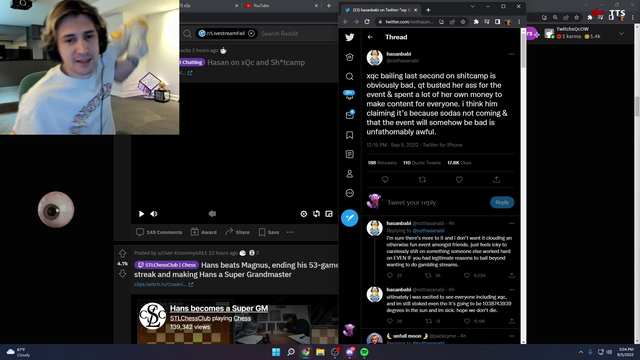Open hasanbabi's profile avatar on the main tweet
The width and height of the screenshot is (640, 360).
pyautogui.click(x=374, y=58)
